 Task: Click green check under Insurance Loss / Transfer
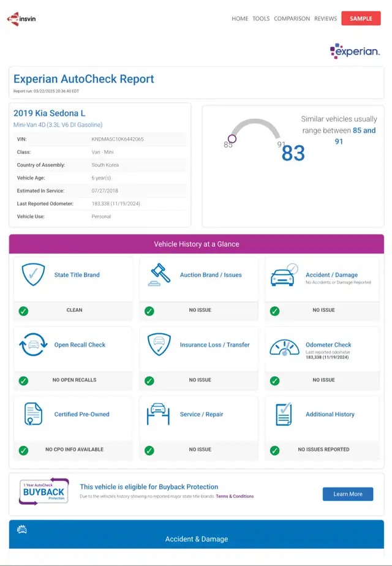point(149,380)
